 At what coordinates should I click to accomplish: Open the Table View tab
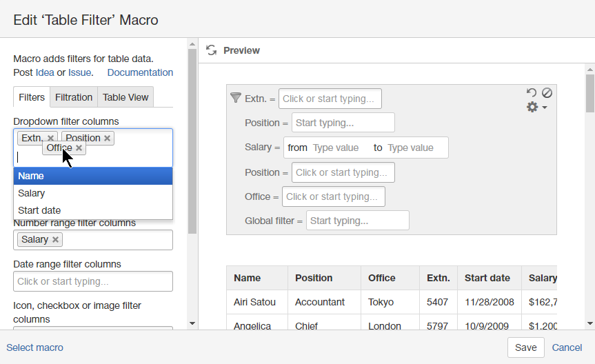(x=125, y=97)
